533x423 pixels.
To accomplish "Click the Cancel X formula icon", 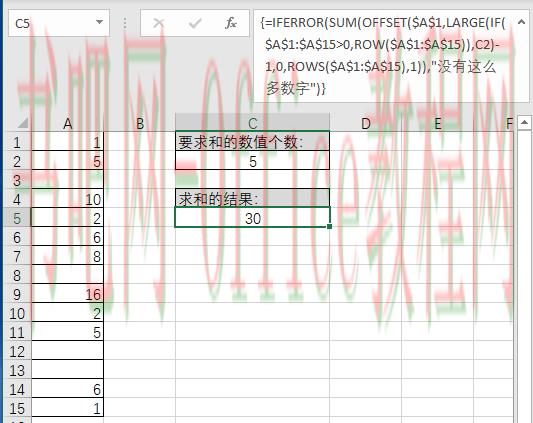I will pos(158,23).
